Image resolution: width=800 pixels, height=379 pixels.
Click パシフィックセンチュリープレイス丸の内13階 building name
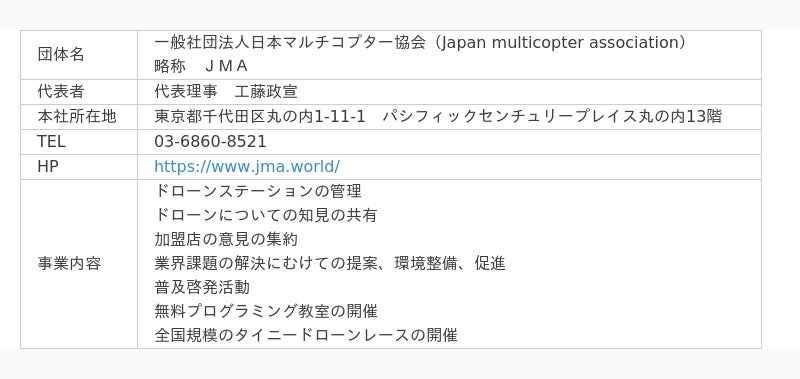click(552, 117)
